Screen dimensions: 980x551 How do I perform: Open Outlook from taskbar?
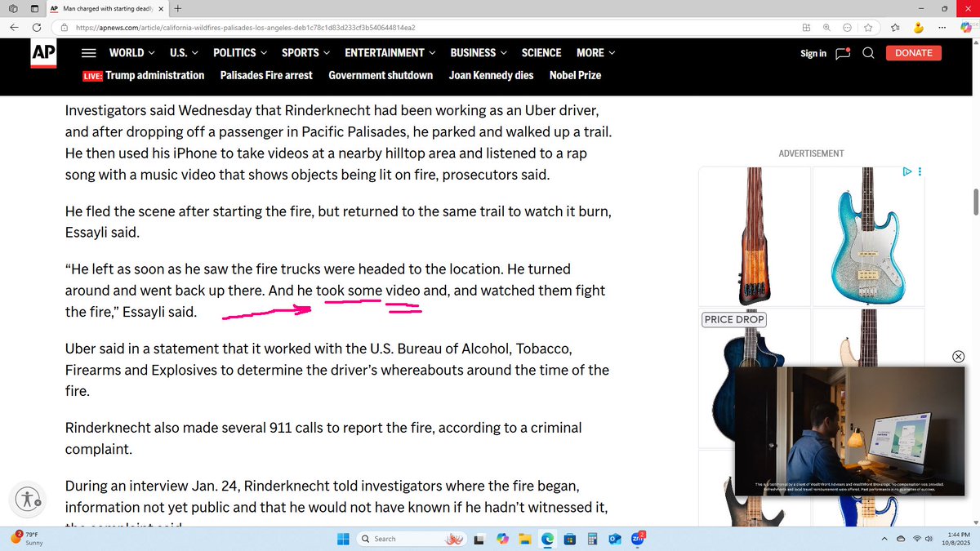point(617,539)
